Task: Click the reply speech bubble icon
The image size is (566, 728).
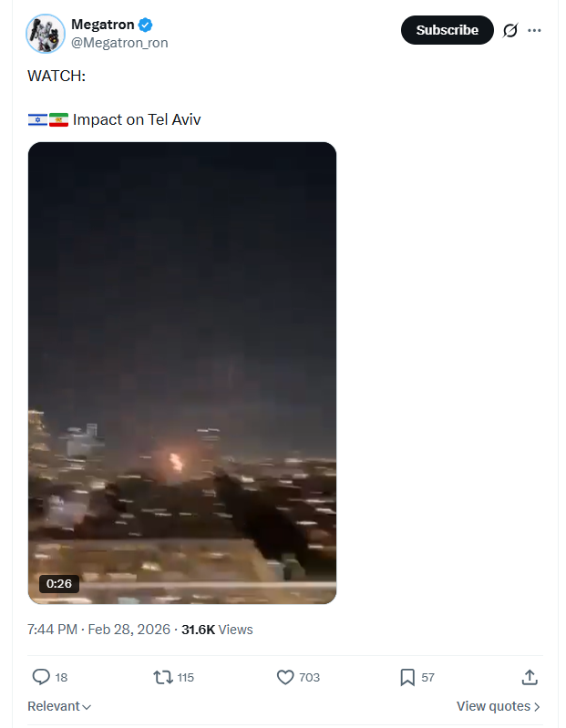Action: (x=41, y=677)
